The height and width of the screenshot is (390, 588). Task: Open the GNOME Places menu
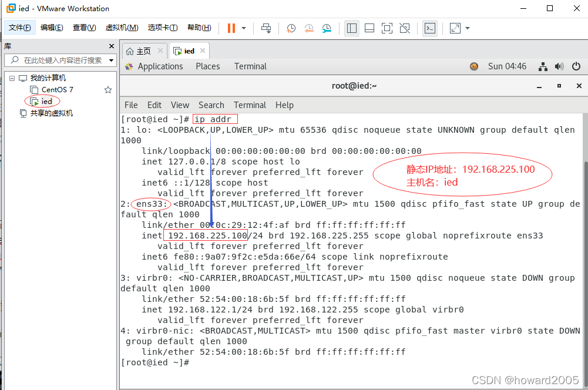[x=208, y=66]
